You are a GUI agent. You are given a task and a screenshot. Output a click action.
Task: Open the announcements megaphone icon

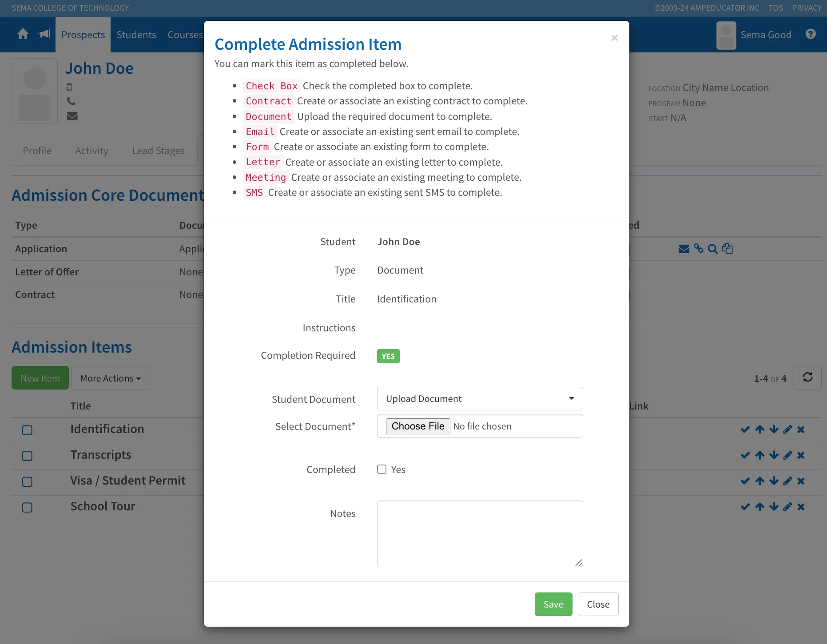pyautogui.click(x=44, y=34)
